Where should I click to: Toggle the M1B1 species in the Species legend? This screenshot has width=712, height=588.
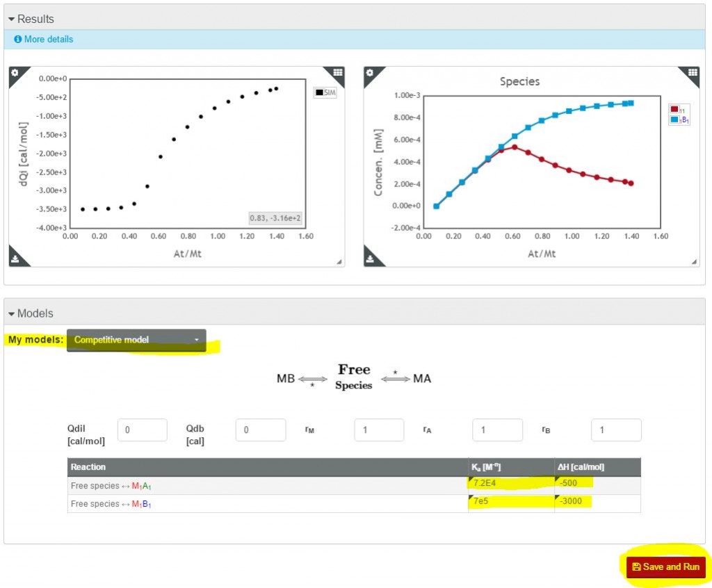click(676, 118)
